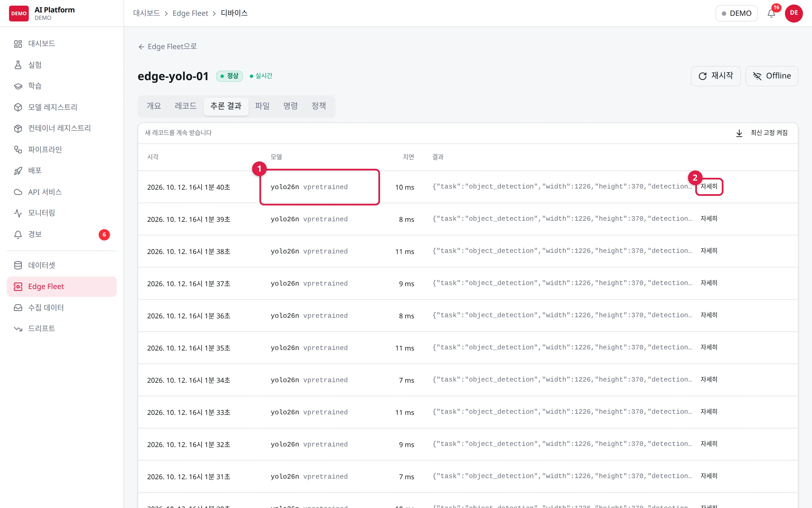Image resolution: width=812 pixels, height=508 pixels.
Task: Click the 지연 column header
Action: (408, 157)
